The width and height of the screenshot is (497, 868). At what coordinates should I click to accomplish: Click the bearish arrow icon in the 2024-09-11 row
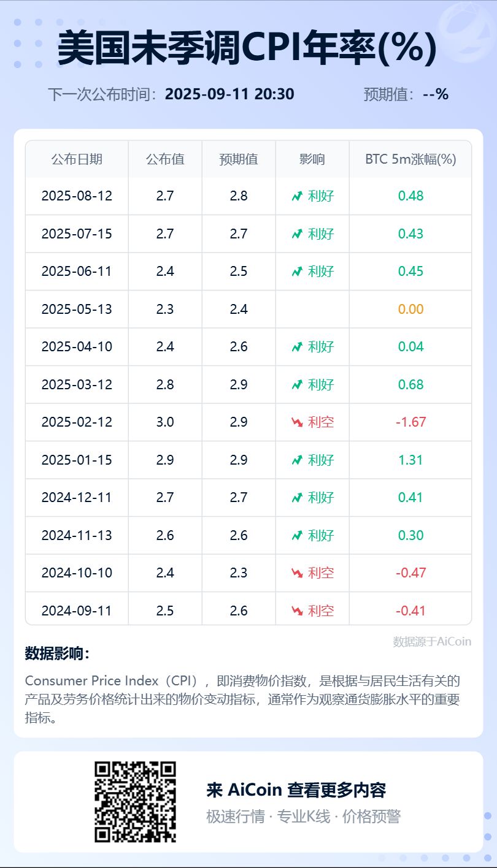point(297,611)
